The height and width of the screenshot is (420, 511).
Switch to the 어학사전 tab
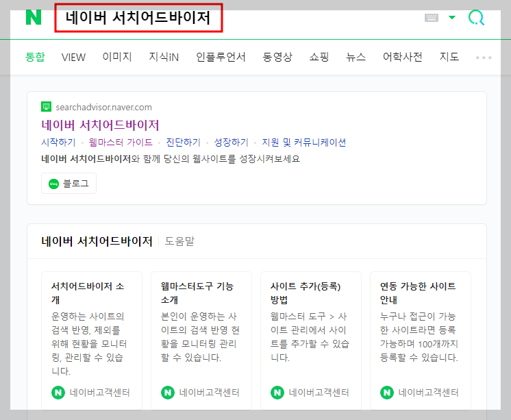point(403,57)
